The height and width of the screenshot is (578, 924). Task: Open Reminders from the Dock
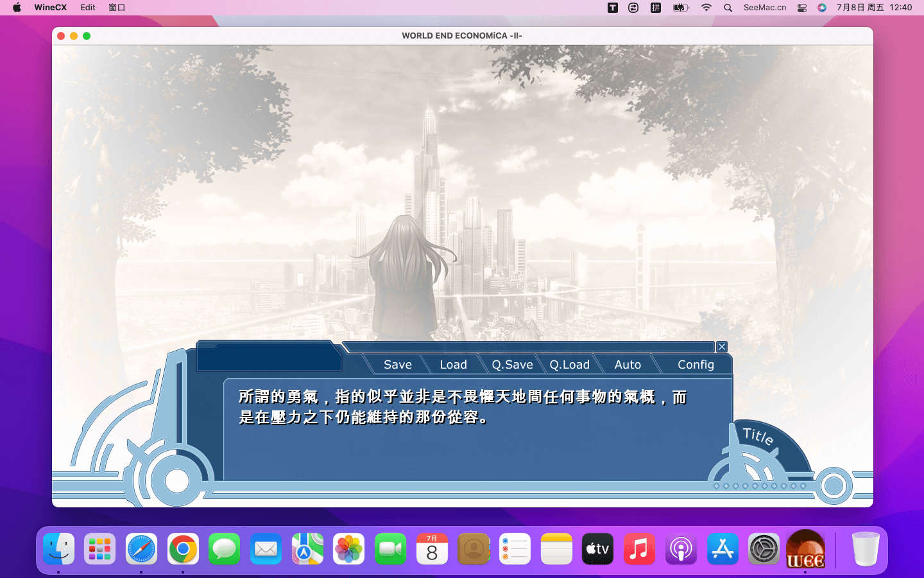[x=515, y=549]
